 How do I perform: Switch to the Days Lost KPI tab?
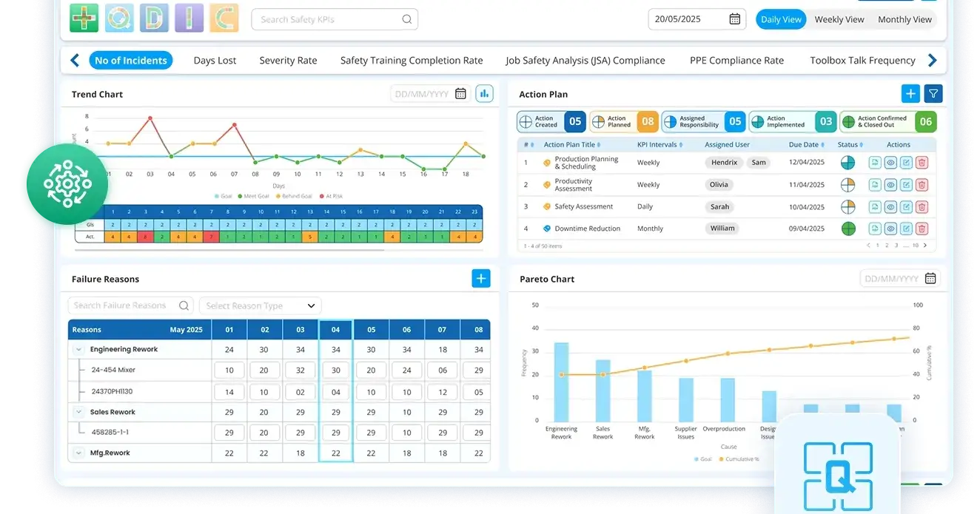tap(215, 60)
